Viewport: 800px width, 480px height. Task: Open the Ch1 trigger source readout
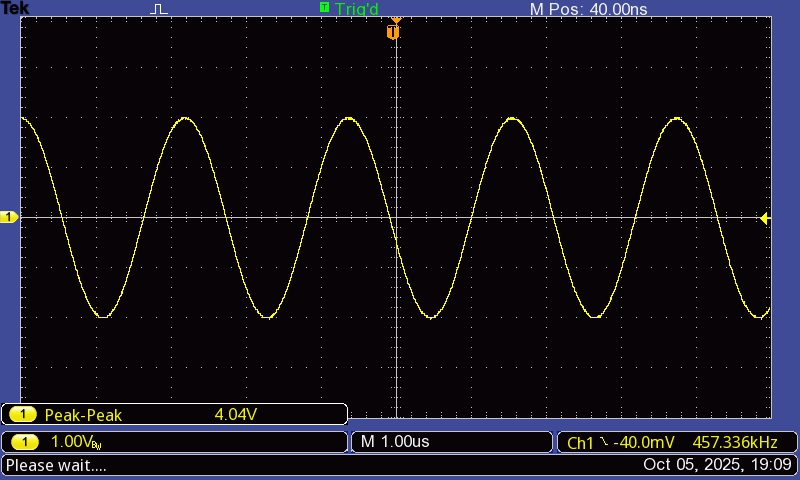click(580, 442)
